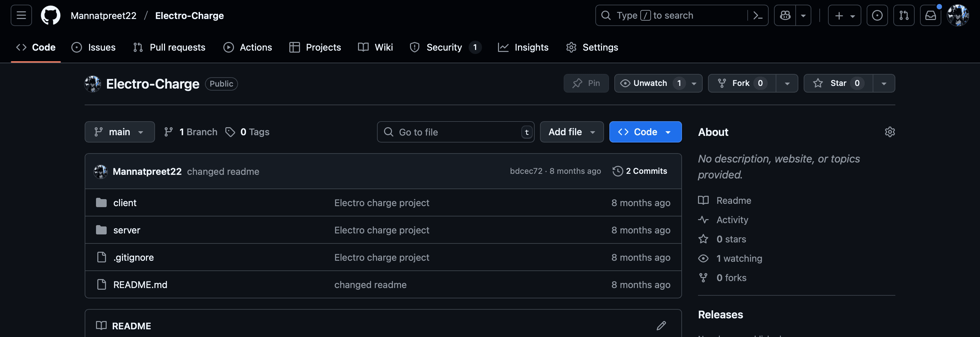View 1 Branch link
The image size is (980, 337).
pos(191,132)
